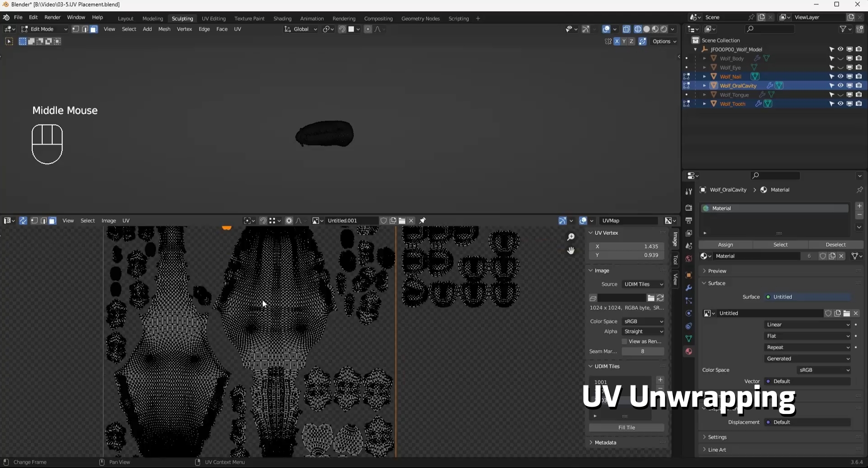The width and height of the screenshot is (868, 468).
Task: Click the pin image icon in UV header
Action: (x=422, y=221)
